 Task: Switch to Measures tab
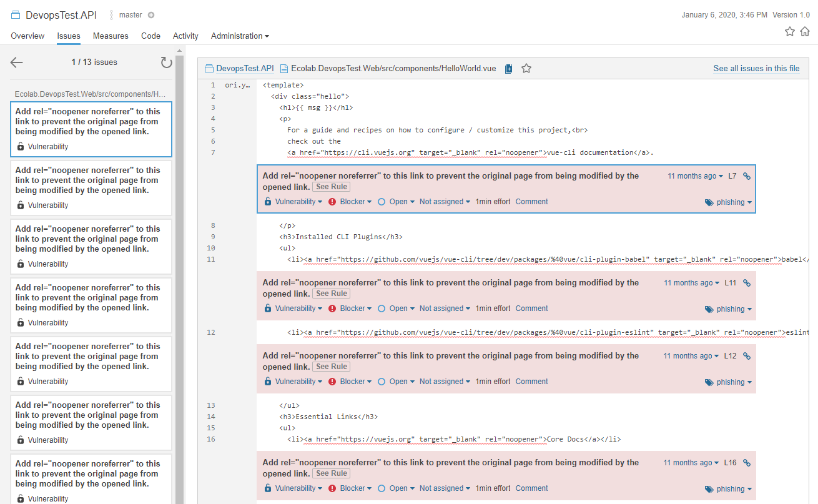click(x=111, y=36)
